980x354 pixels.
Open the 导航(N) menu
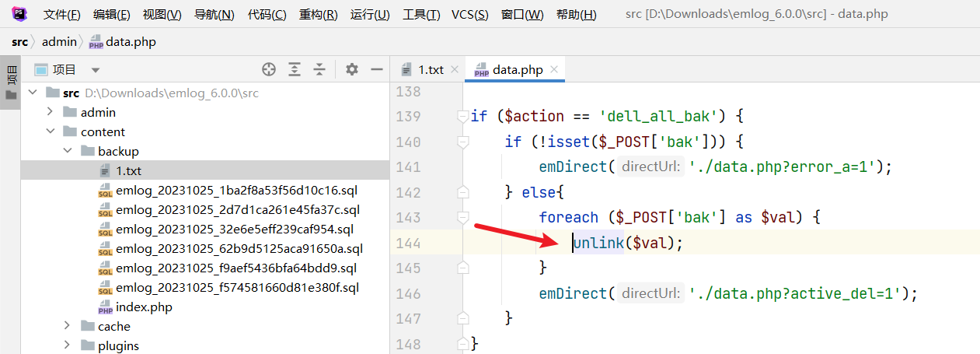coord(214,15)
